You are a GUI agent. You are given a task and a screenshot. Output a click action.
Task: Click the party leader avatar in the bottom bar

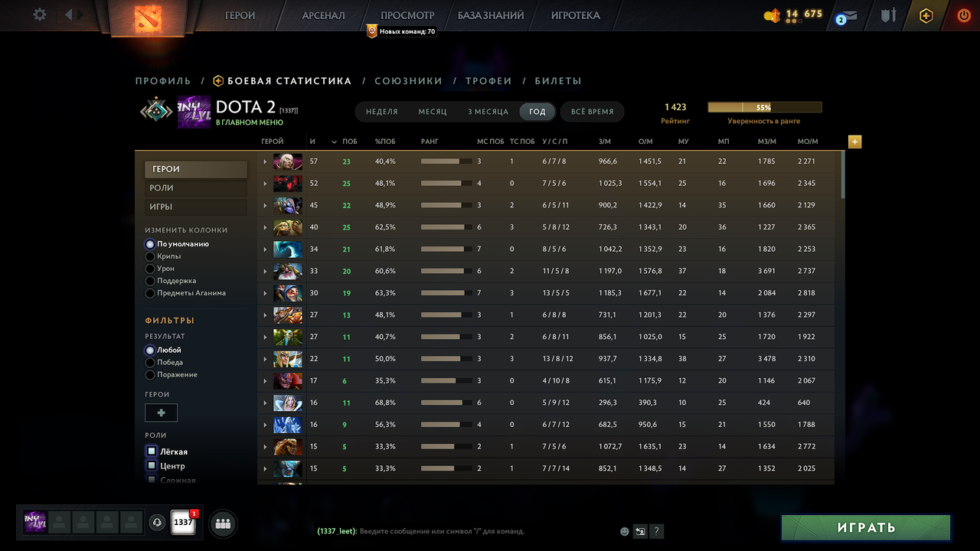point(35,522)
